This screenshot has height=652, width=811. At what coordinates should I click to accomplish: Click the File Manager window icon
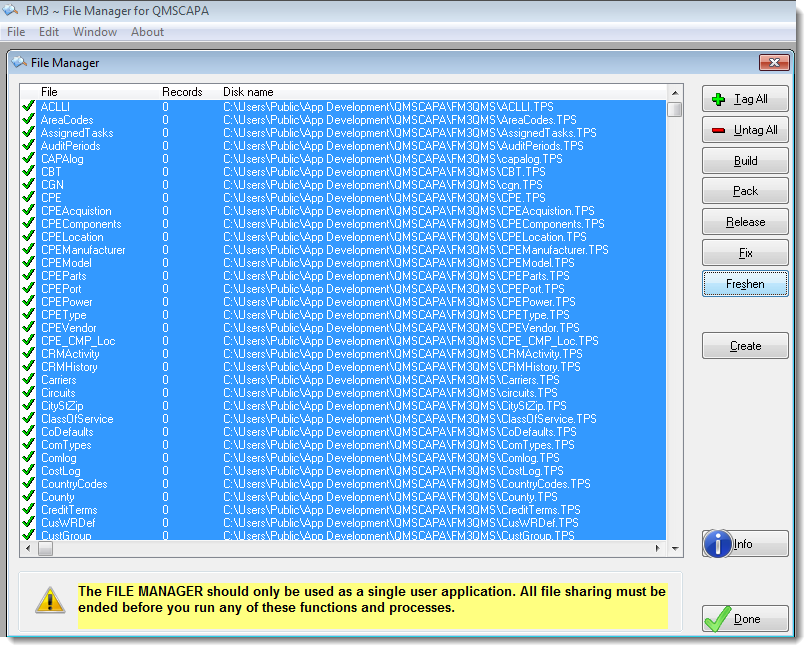pyautogui.click(x=19, y=63)
